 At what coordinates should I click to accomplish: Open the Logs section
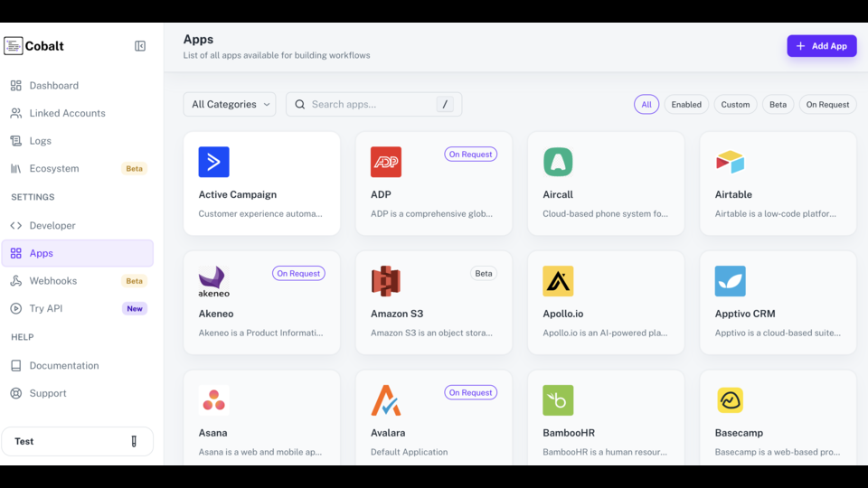pyautogui.click(x=78, y=141)
